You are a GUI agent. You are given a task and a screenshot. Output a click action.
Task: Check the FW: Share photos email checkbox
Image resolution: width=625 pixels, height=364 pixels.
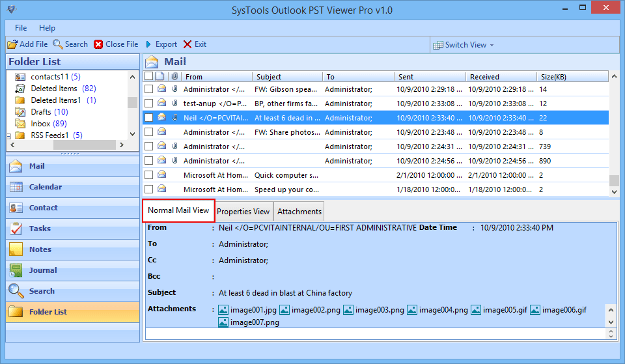148,132
